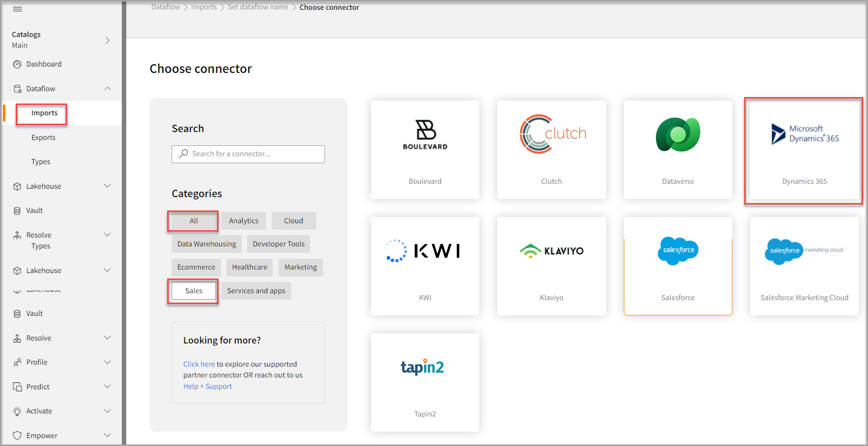This screenshot has height=446, width=868.
Task: Toggle the Analytics category filter
Action: tap(243, 221)
